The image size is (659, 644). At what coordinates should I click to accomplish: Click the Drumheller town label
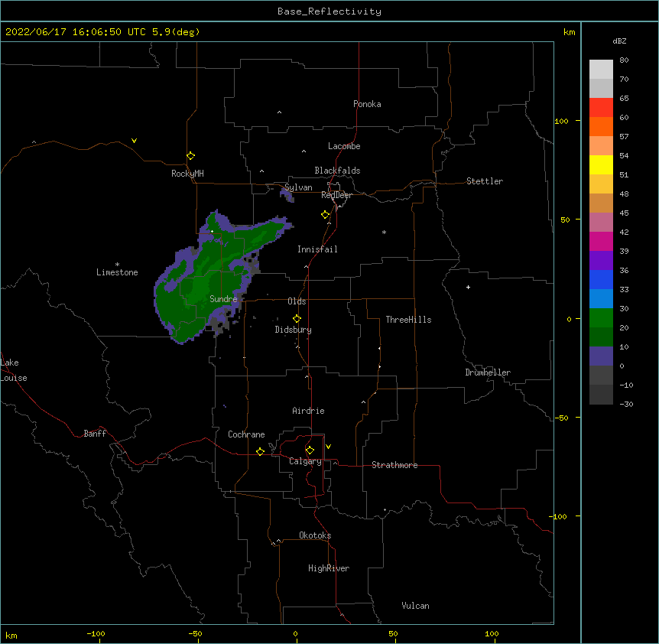[x=488, y=372]
